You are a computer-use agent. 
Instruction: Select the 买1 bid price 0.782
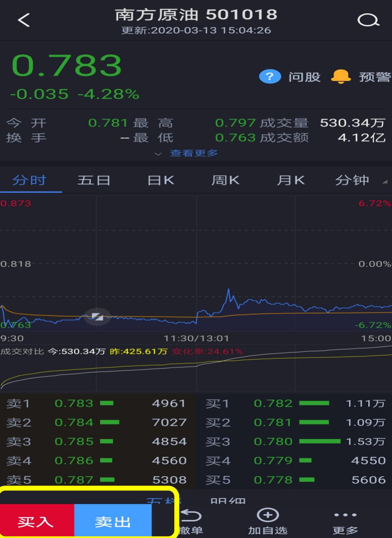point(273,403)
